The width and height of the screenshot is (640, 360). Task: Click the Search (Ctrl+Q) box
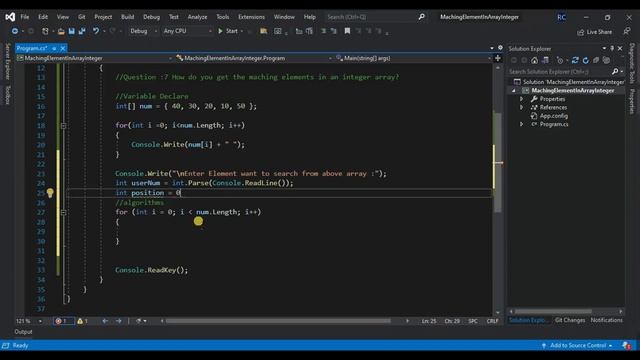pos(376,17)
